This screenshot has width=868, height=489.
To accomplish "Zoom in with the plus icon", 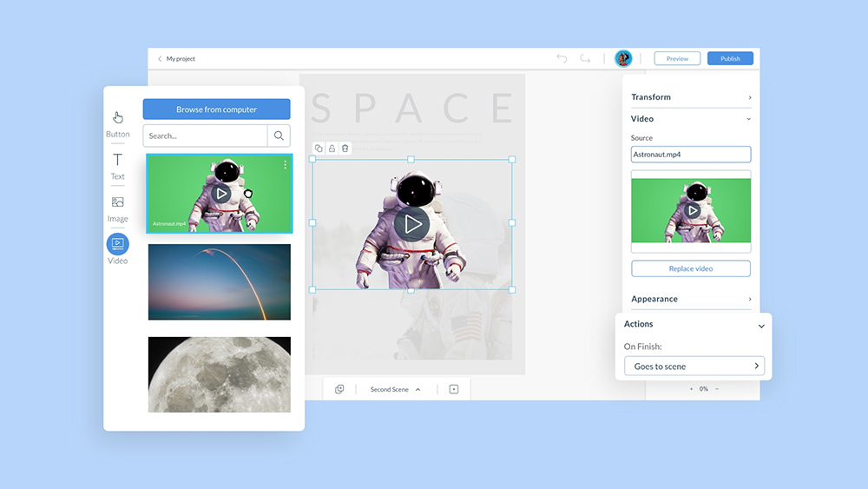I will (691, 389).
